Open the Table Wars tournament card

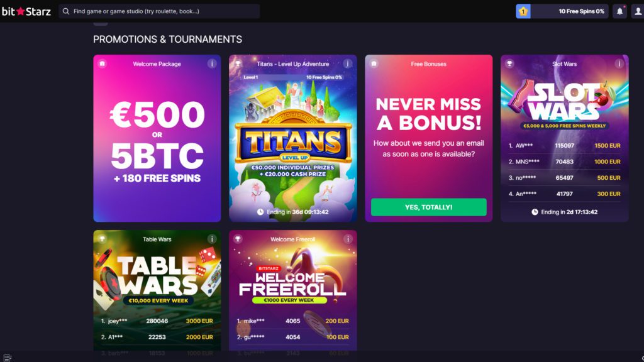coord(157,290)
